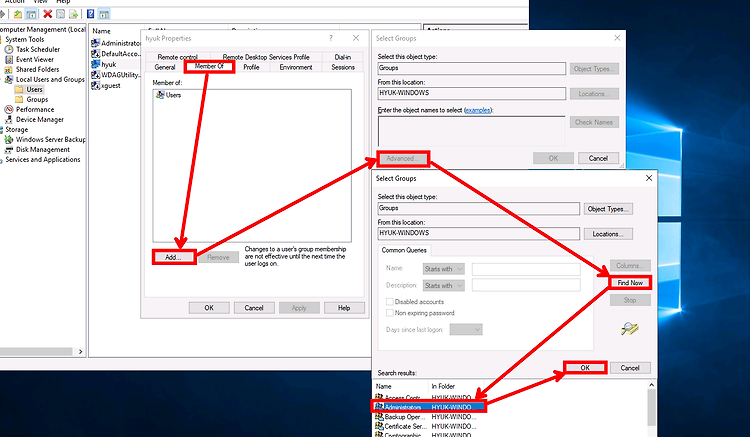Image resolution: width=750 pixels, height=437 pixels.
Task: Select Administrators in the search results
Action: [x=428, y=407]
